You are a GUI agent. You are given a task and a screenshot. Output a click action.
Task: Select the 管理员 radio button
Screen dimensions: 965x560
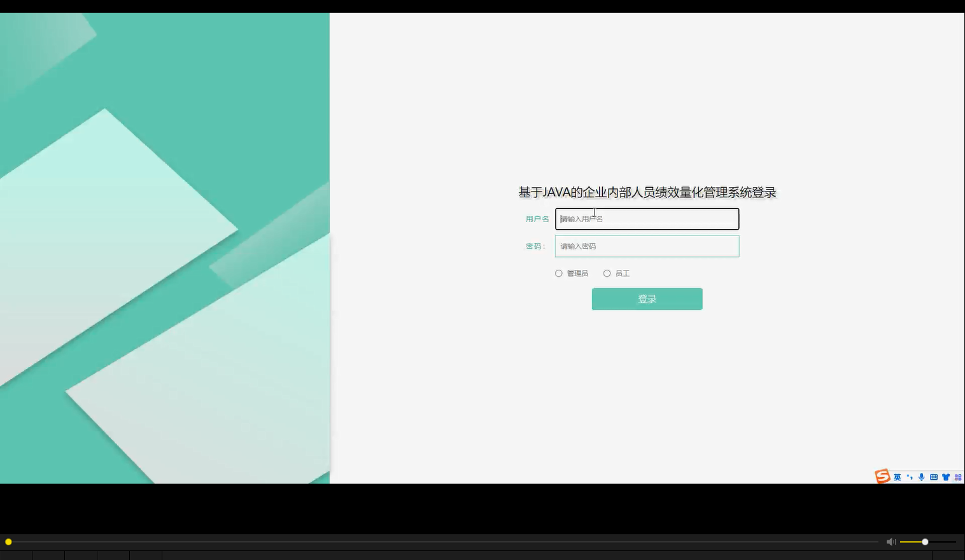coord(558,273)
